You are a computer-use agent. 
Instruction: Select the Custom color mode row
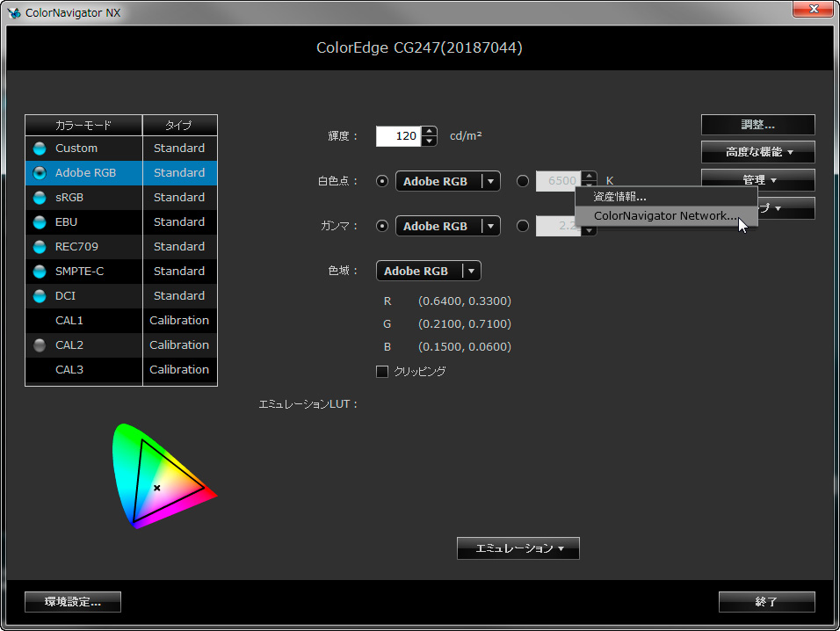(121, 149)
